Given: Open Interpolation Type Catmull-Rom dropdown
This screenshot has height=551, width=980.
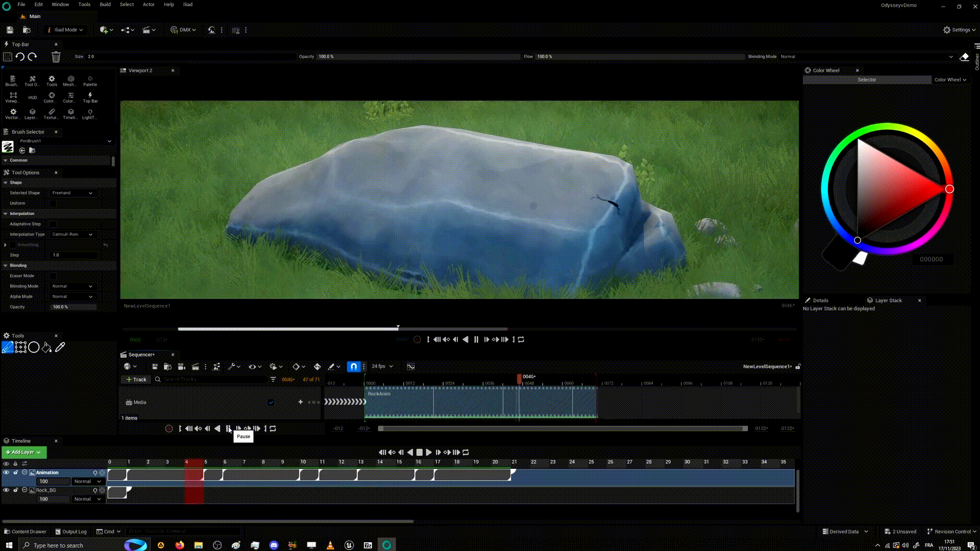Looking at the screenshot, I should pos(72,234).
